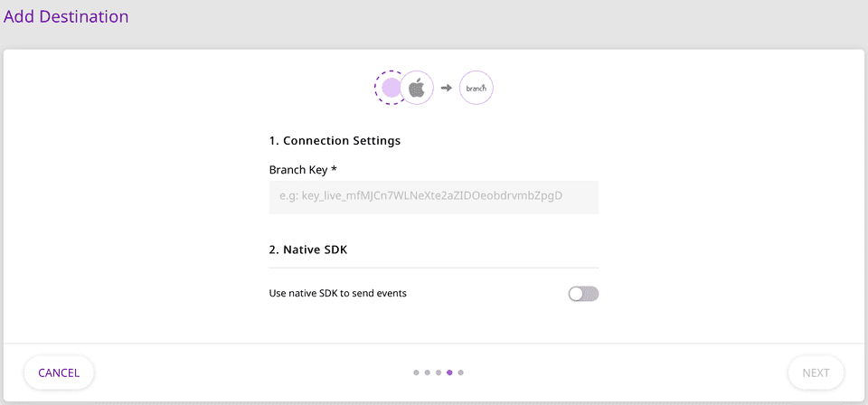868x405 pixels.
Task: Enable native SDK to send events
Action: tap(583, 294)
